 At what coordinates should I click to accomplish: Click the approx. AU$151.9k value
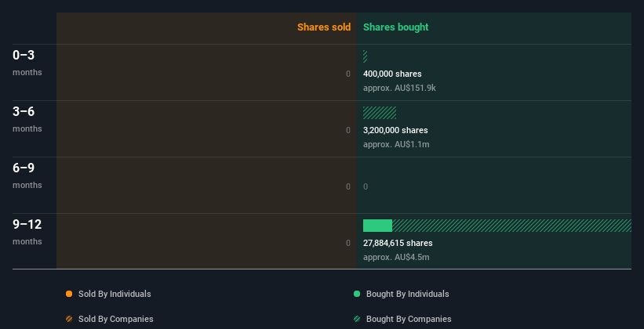coord(399,88)
